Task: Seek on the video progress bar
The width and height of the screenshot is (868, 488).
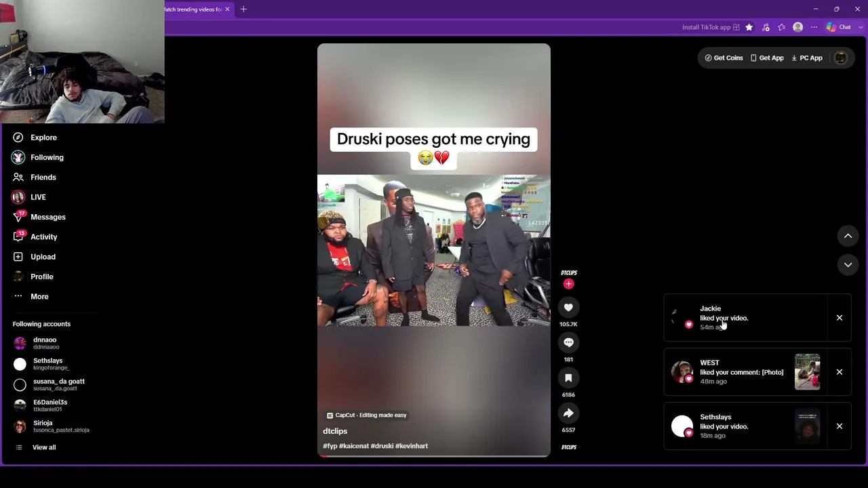Action: 434,456
